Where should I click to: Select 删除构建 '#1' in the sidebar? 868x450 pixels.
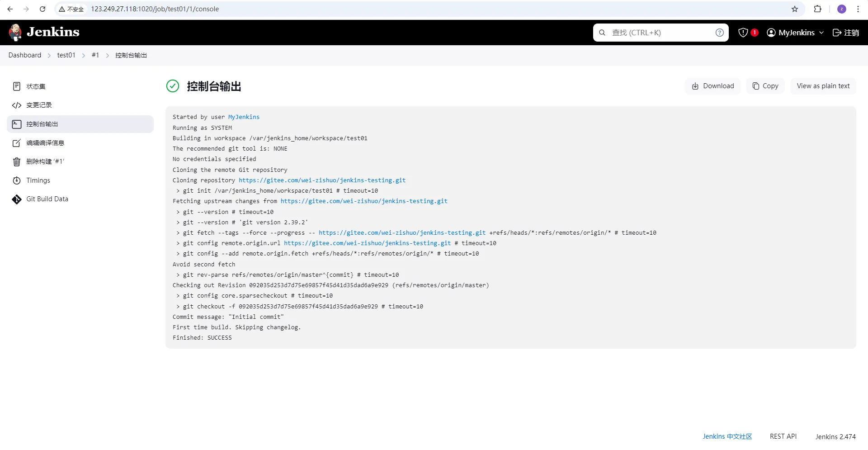coord(80,161)
